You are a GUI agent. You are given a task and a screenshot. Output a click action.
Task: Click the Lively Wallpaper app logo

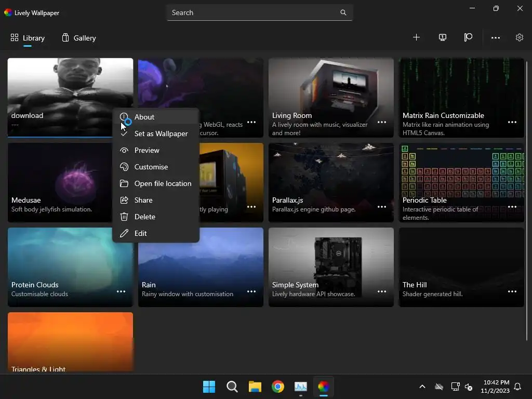pos(8,12)
